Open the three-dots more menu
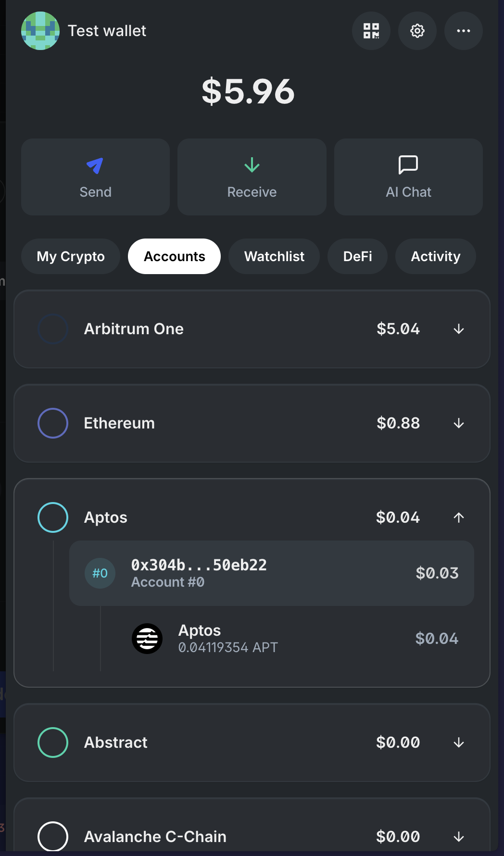The width and height of the screenshot is (504, 856). point(463,31)
